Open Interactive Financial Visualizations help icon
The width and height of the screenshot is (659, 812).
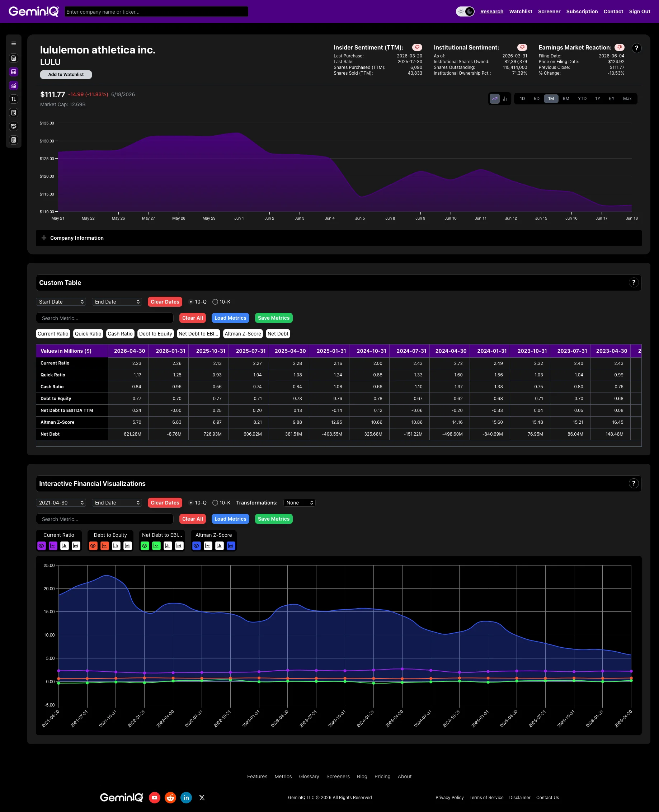[634, 483]
